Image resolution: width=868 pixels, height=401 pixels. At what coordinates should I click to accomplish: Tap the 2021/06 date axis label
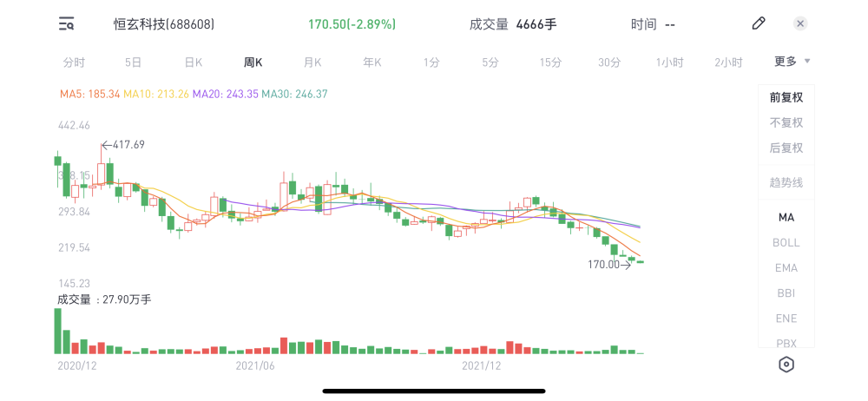255,365
